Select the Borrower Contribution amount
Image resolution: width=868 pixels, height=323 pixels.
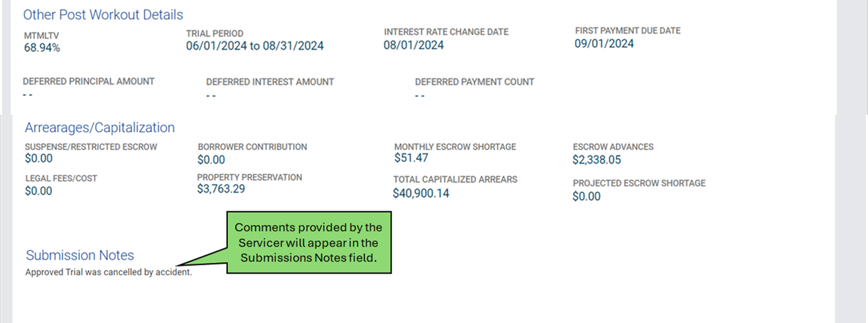pos(211,160)
